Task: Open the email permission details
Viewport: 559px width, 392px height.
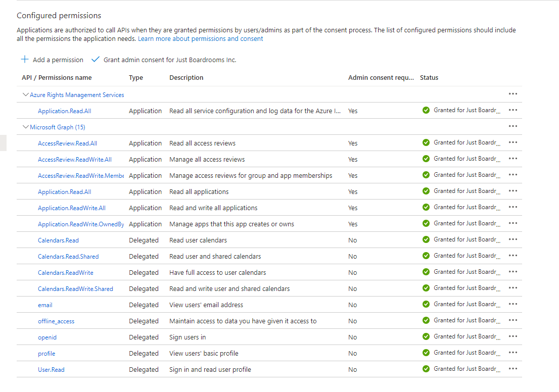Action: [45, 305]
